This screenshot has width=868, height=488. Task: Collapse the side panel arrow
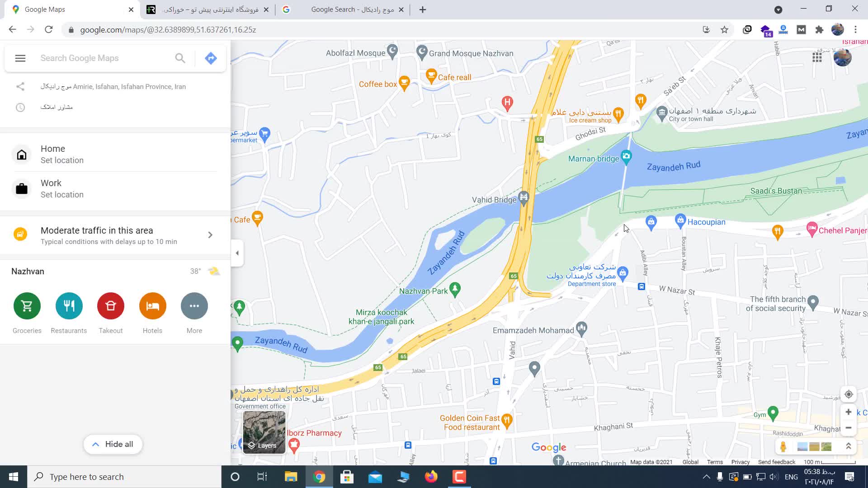tap(237, 253)
